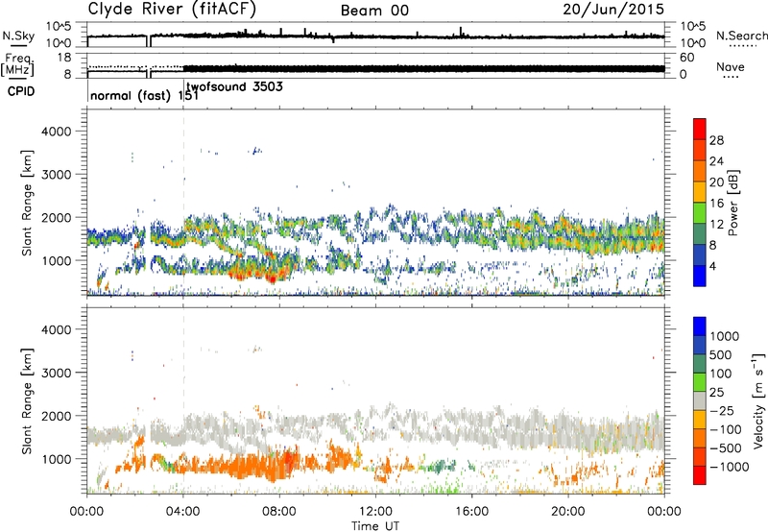This screenshot has width=768, height=532.
Task: Click the '28' tick on the power scale
Action: [x=716, y=140]
